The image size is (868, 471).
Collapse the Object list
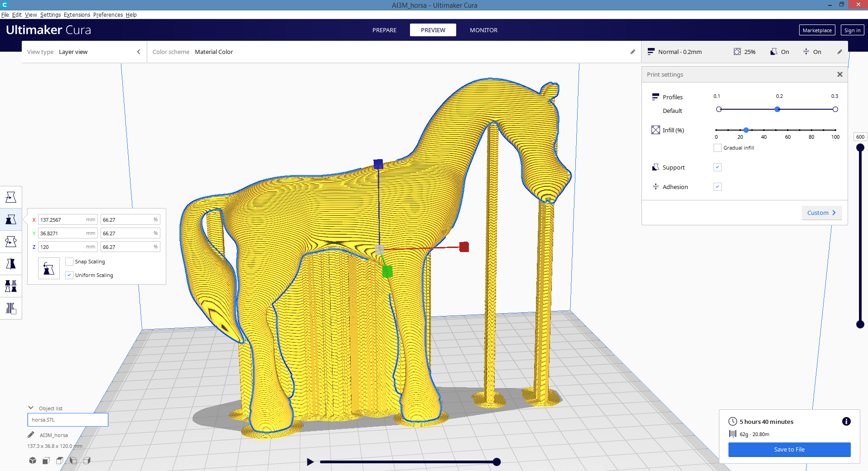30,407
